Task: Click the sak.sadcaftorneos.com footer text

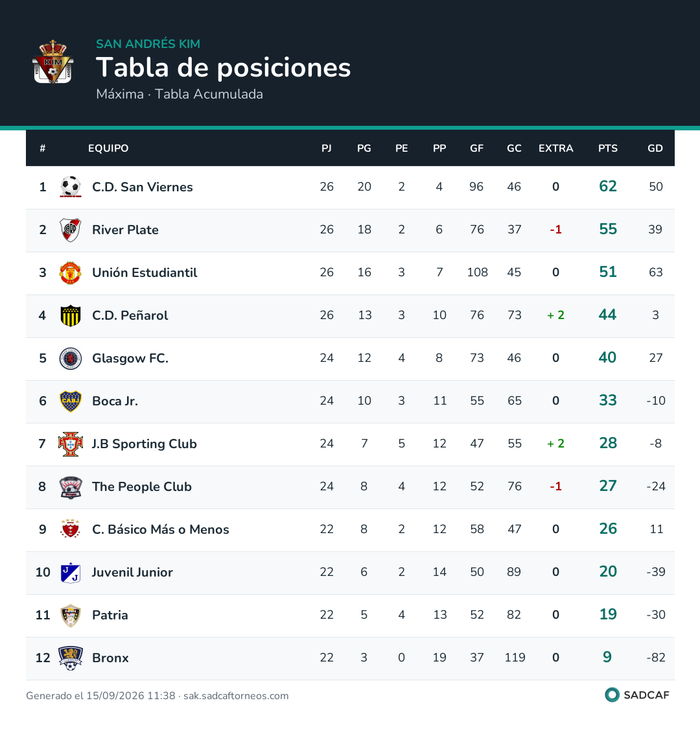Action: (x=236, y=696)
